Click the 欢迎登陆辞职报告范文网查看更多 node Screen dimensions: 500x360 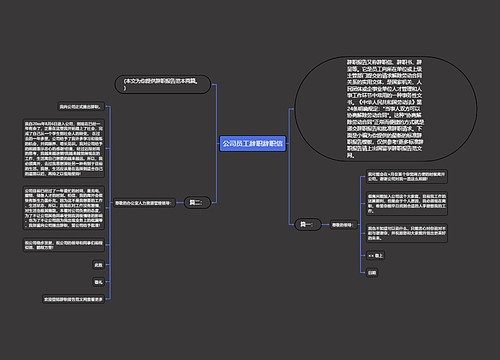coord(73,299)
